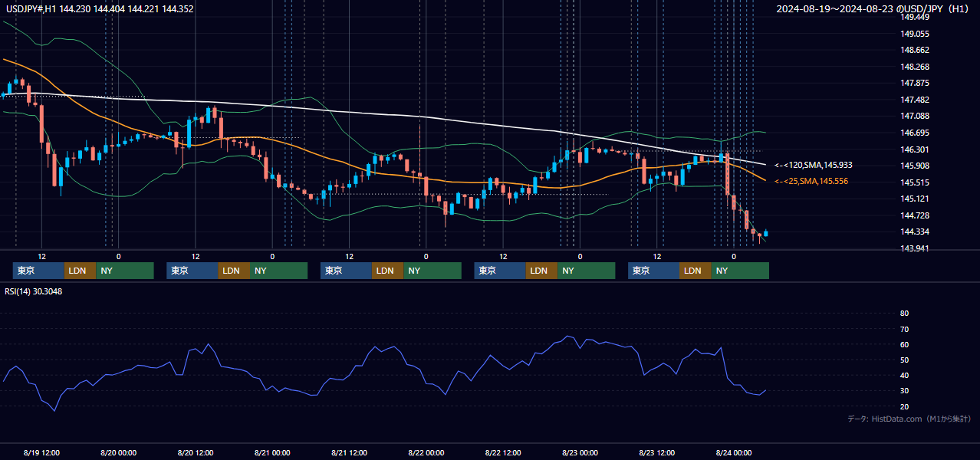This screenshot has width=980, height=460.
Task: Click price axis label 147.088
Action: tap(915, 116)
